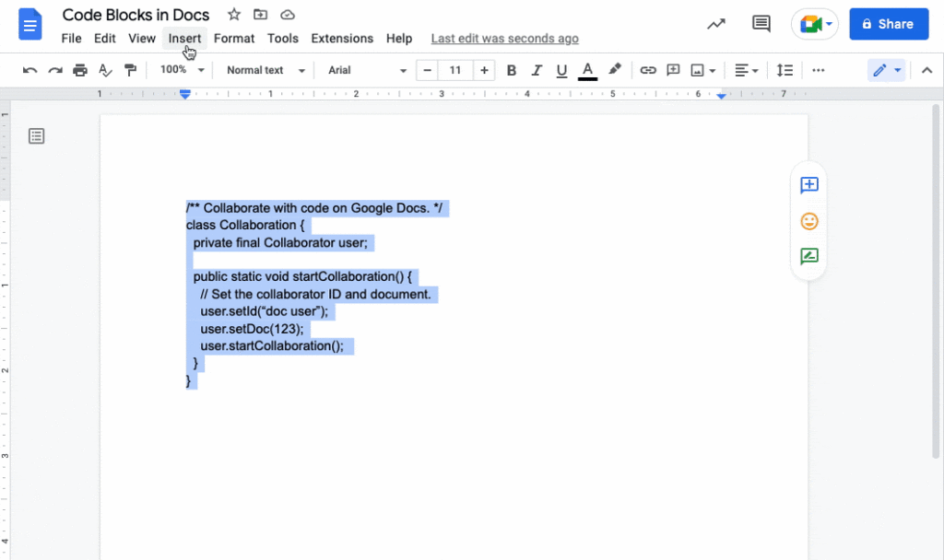Open the Insert menu

pyautogui.click(x=184, y=39)
